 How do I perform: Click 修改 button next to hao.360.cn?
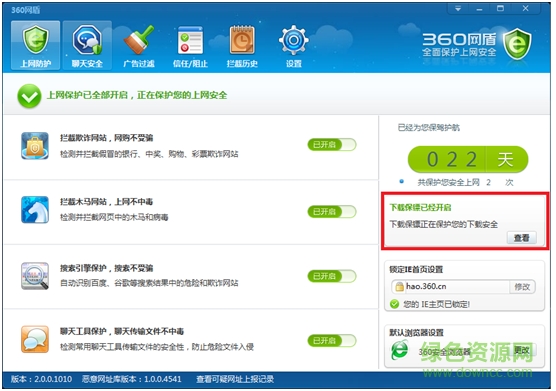522,286
